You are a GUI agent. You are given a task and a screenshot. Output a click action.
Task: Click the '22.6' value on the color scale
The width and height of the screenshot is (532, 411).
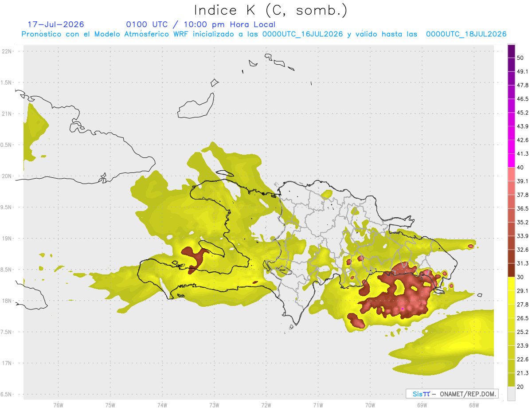(x=523, y=360)
